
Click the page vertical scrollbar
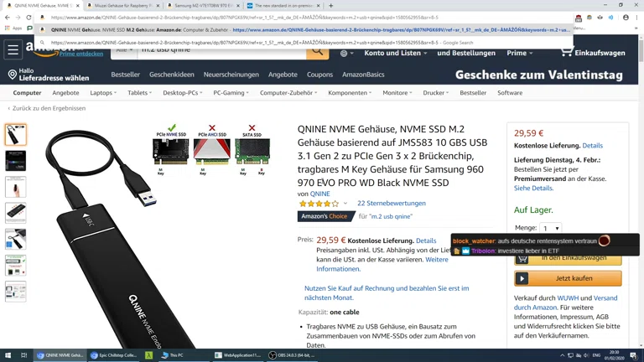point(641,192)
